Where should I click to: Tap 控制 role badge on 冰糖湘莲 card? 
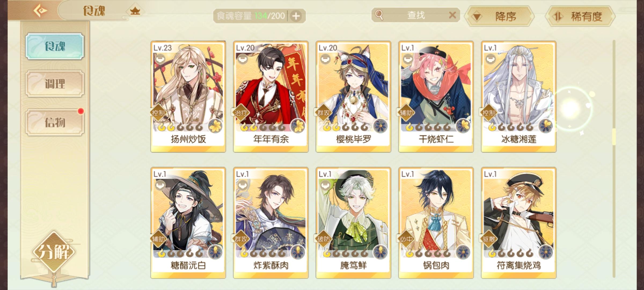point(488,113)
